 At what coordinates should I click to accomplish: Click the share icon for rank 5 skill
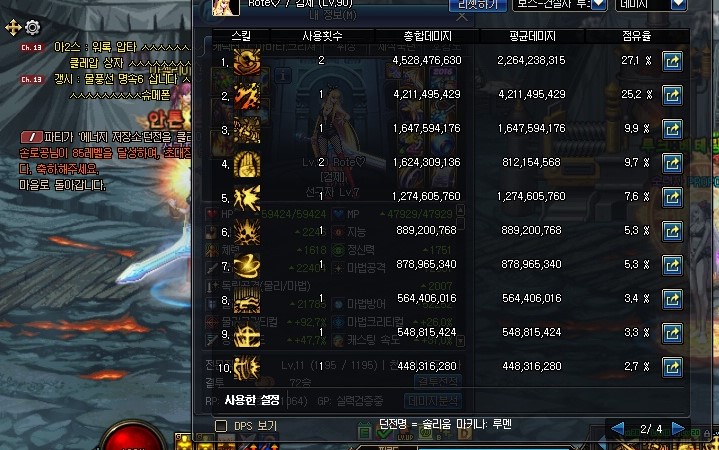tap(672, 197)
